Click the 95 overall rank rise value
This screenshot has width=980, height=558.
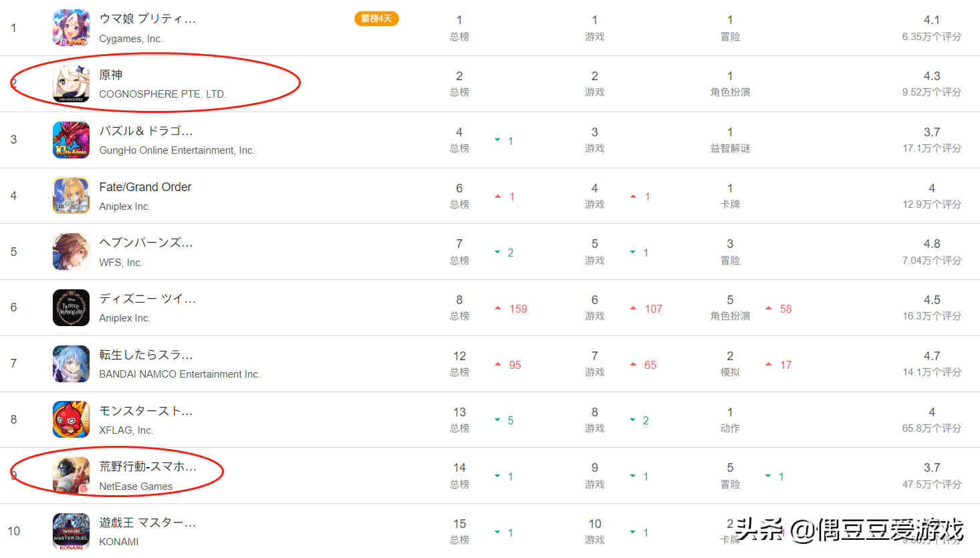[x=515, y=365]
